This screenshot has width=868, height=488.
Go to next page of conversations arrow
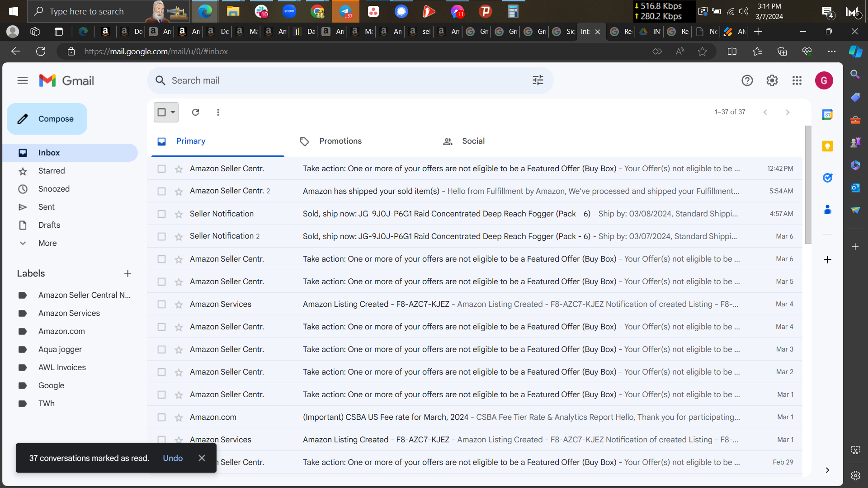pyautogui.click(x=788, y=112)
